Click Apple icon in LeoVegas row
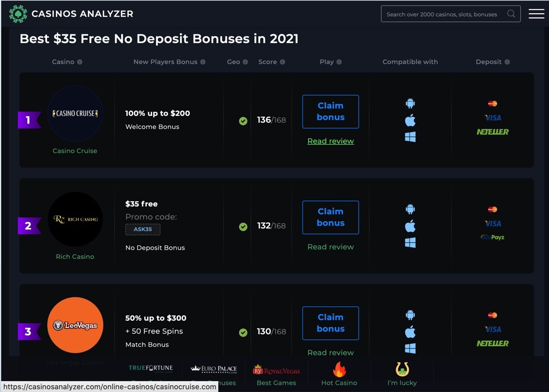Image resolution: width=549 pixels, height=392 pixels. (410, 332)
